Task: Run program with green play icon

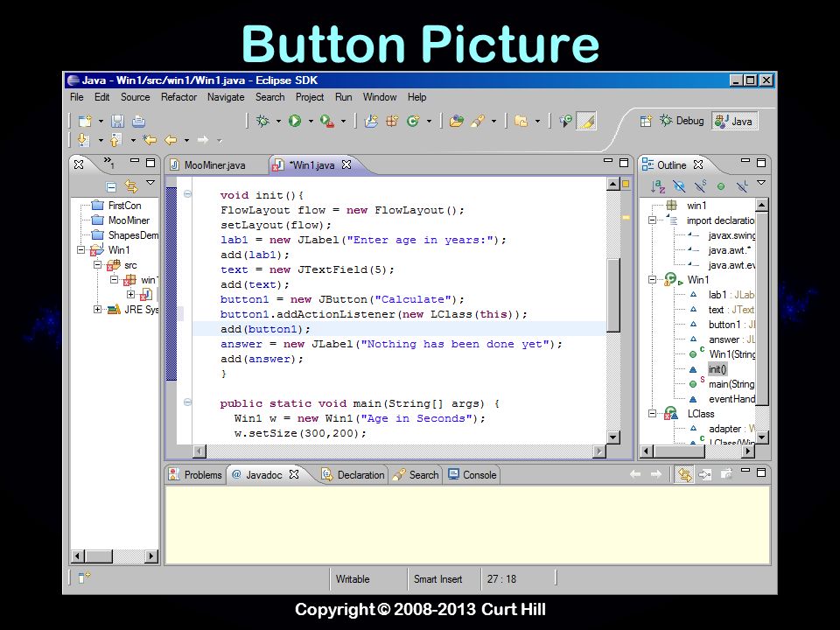Action: [295, 121]
